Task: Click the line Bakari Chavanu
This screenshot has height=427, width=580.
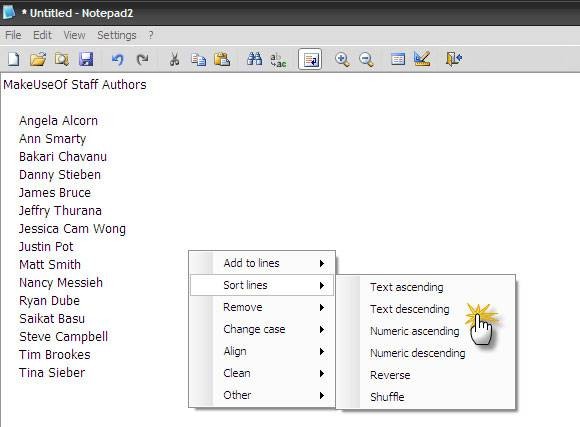Action: 63,157
